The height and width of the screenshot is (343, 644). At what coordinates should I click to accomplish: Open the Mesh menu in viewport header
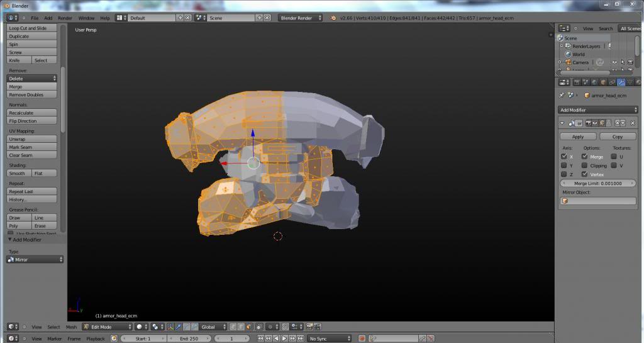point(71,327)
